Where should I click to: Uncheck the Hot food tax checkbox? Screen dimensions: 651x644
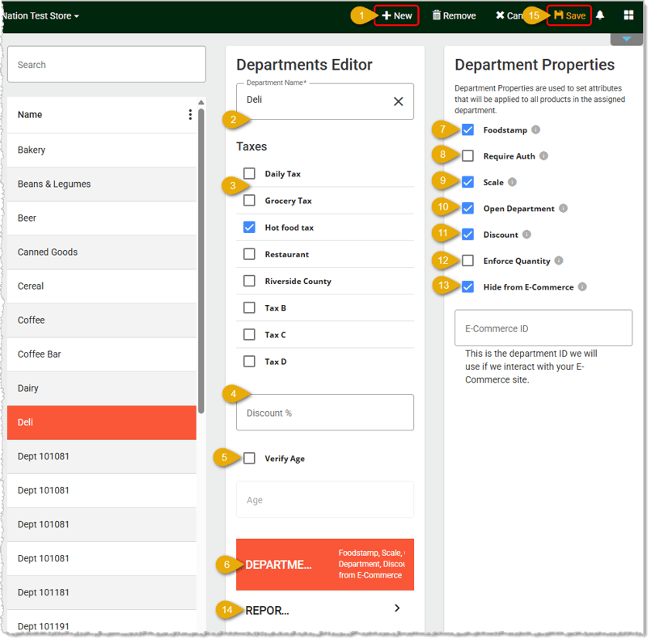coord(249,227)
